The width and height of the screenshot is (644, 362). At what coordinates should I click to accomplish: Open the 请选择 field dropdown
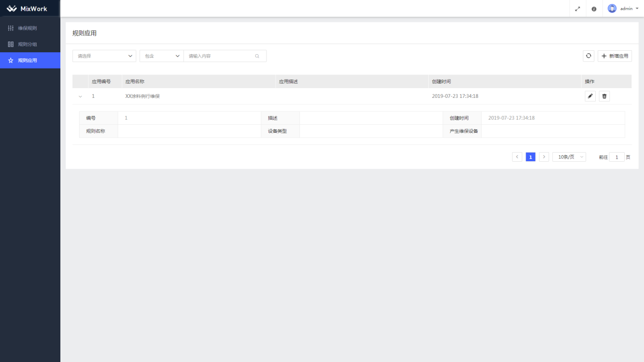[104, 56]
